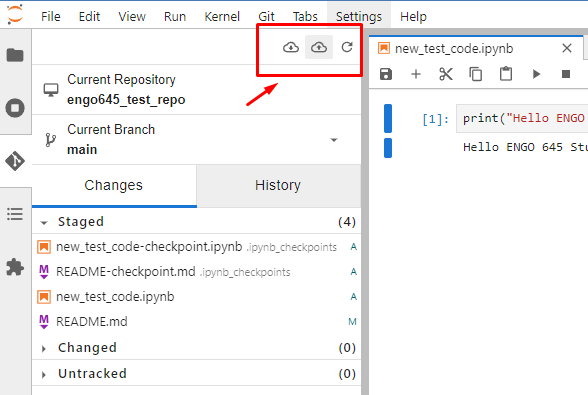The height and width of the screenshot is (395, 588).
Task: Click the markdown icon beside README-checkpoint.md
Action: point(44,272)
